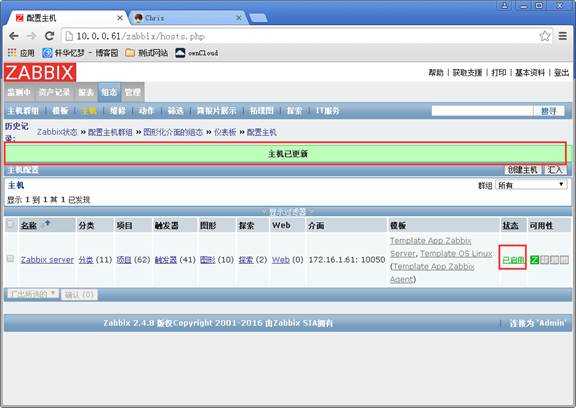Click the ZABBIX logo
Screen dimensions: 576x408
click(40, 72)
